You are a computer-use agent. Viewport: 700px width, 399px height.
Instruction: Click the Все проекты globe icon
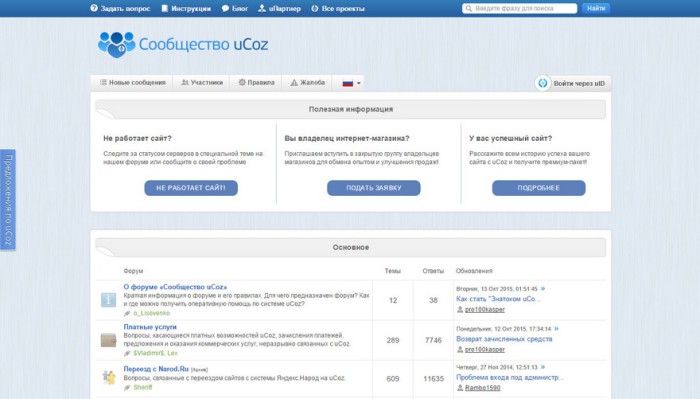315,8
